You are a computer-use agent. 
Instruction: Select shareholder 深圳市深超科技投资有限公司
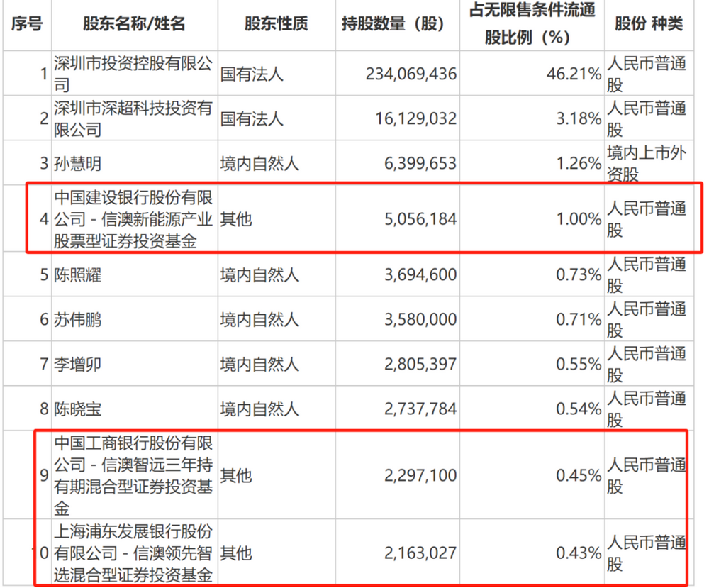tap(133, 118)
